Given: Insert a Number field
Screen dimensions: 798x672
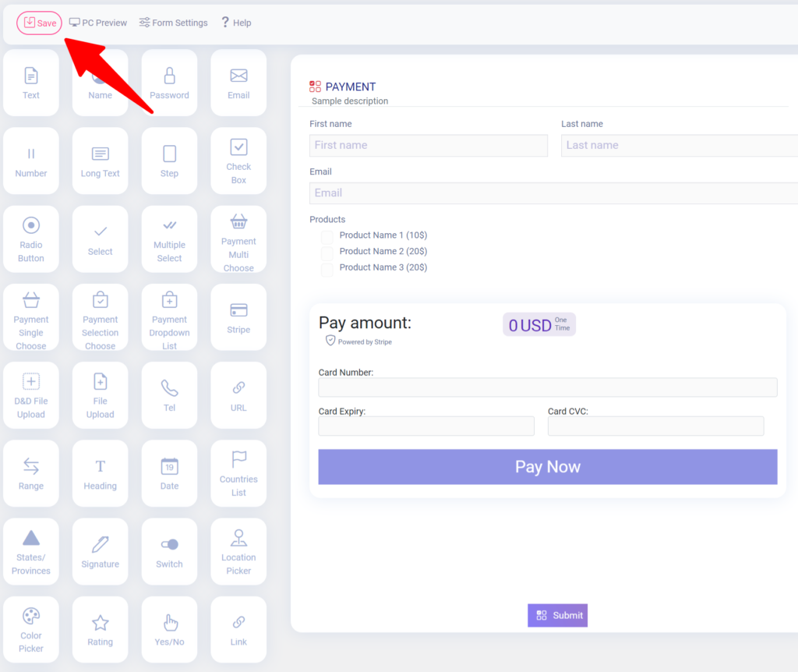Looking at the screenshot, I should (x=31, y=161).
